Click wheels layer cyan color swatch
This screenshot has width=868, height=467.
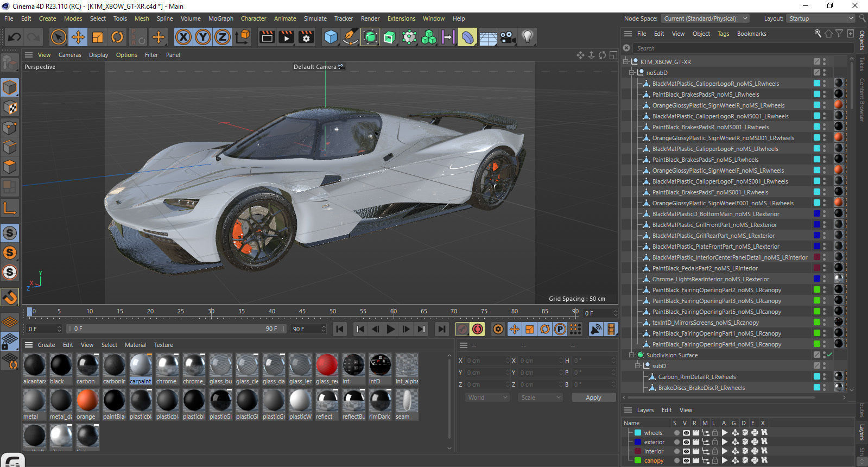click(638, 433)
